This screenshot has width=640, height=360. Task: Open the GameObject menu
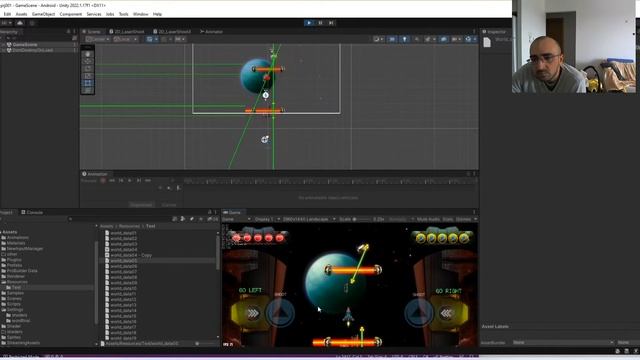click(x=43, y=14)
